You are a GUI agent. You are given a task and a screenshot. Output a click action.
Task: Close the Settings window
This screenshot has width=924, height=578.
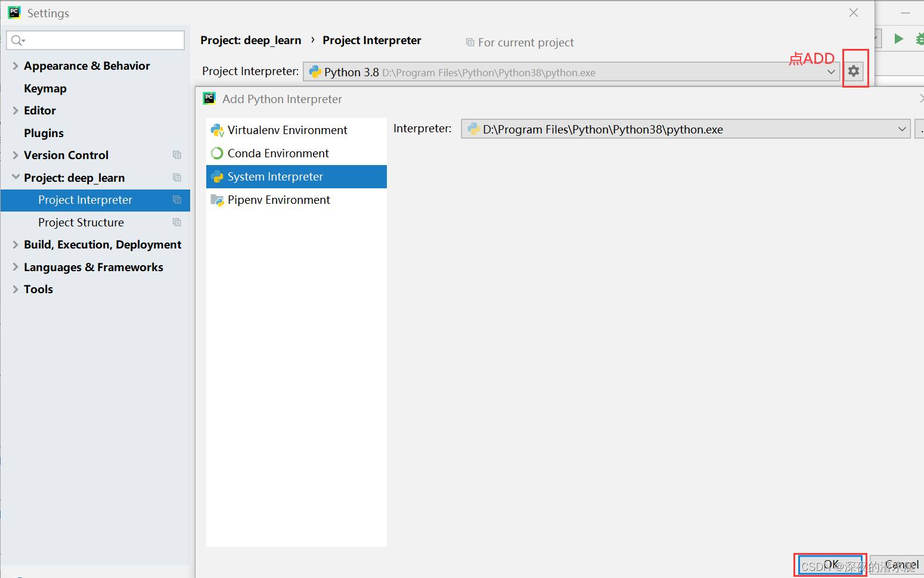pos(854,13)
